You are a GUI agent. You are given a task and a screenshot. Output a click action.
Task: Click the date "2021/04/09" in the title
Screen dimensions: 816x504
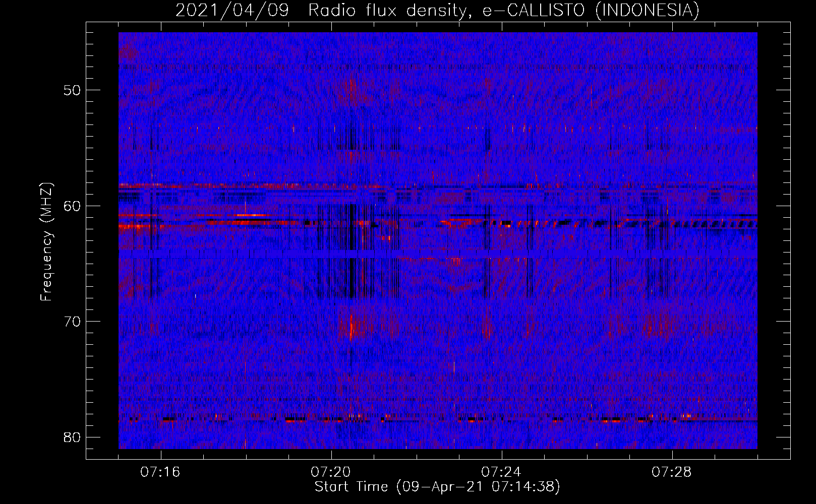pyautogui.click(x=232, y=10)
